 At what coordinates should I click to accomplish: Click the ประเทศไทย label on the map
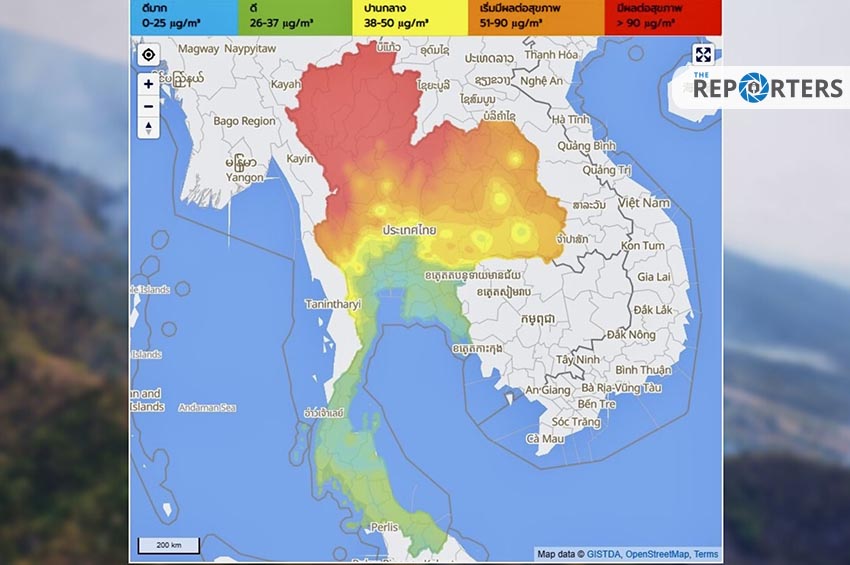click(410, 230)
